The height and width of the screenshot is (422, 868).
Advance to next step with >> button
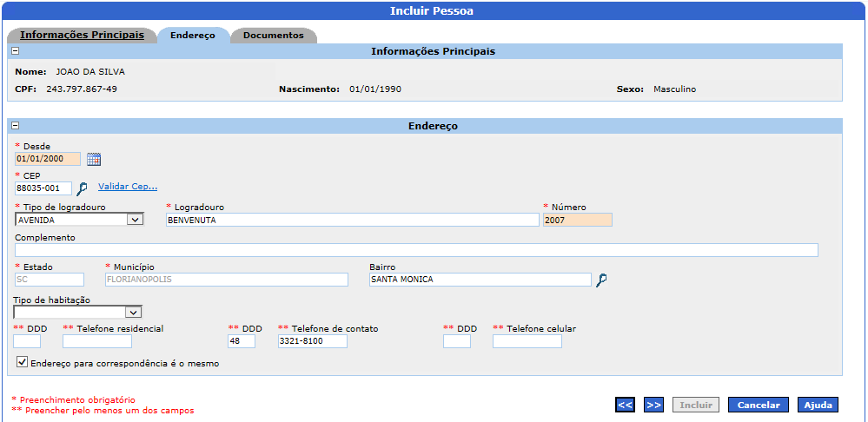click(x=654, y=405)
